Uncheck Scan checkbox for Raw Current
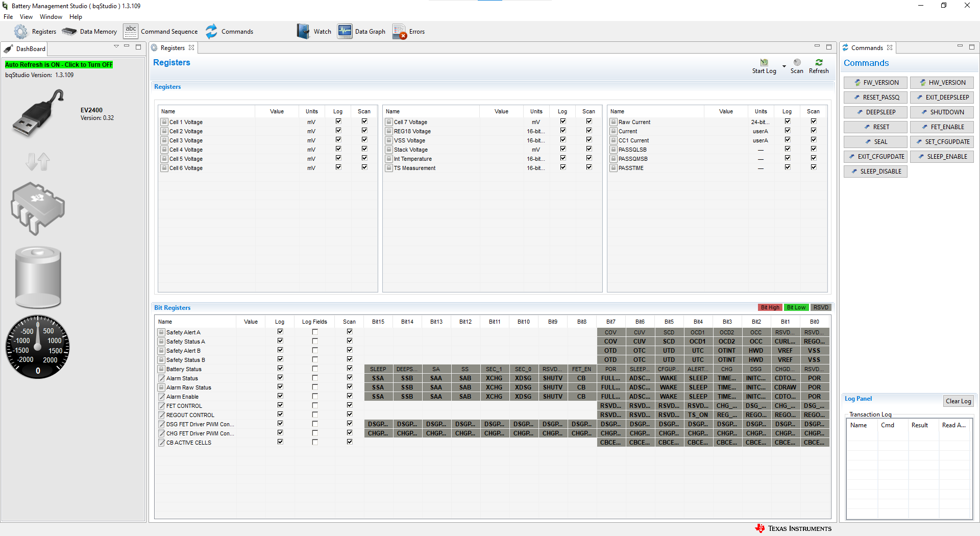This screenshot has width=980, height=536. pyautogui.click(x=813, y=121)
